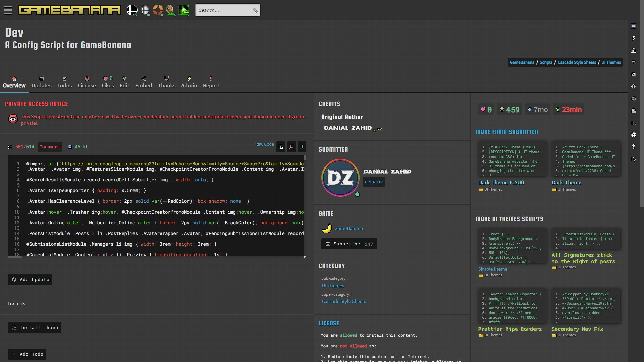Viewport: 644px width, 362px height.
Task: Open the Report flag icon for this script
Action: pyautogui.click(x=211, y=81)
